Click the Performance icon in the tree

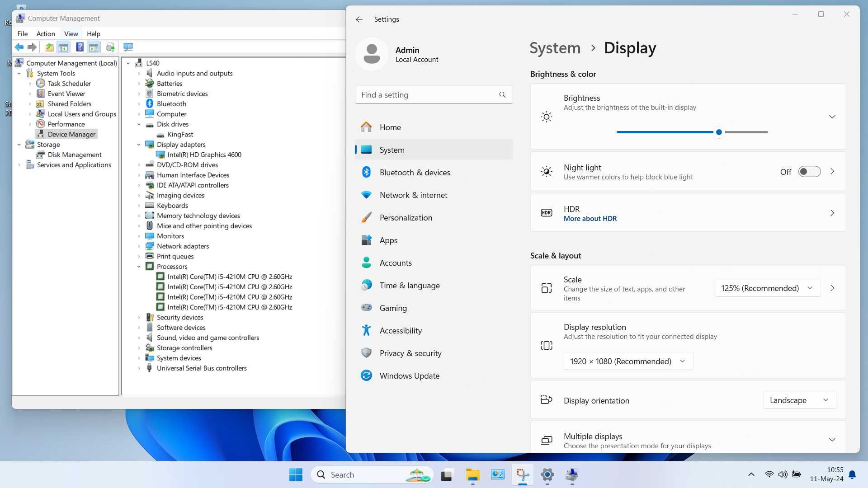pos(41,124)
